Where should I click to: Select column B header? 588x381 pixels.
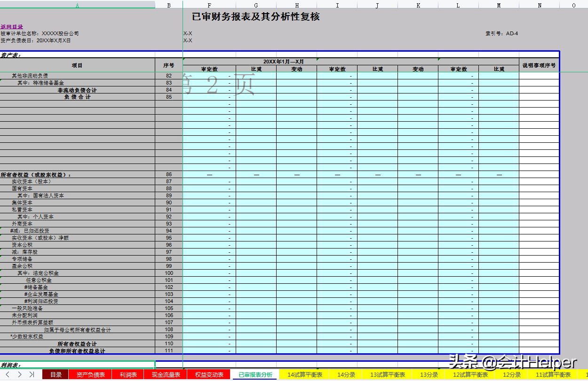click(169, 5)
